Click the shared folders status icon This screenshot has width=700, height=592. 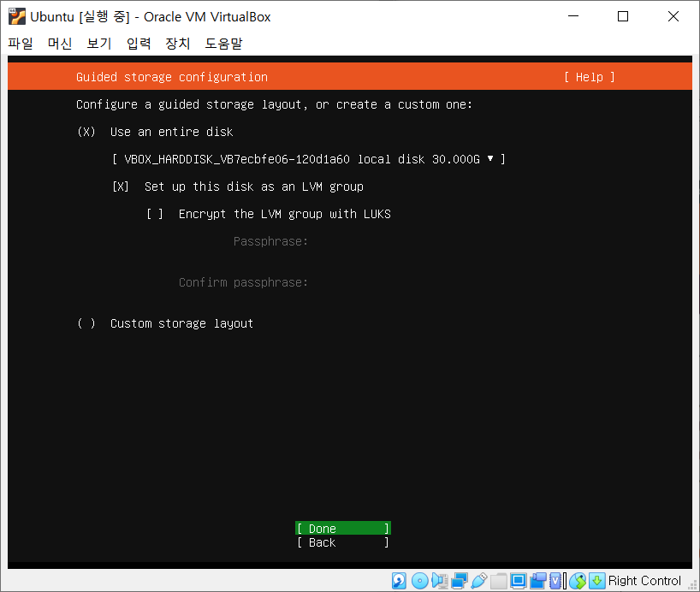499,580
